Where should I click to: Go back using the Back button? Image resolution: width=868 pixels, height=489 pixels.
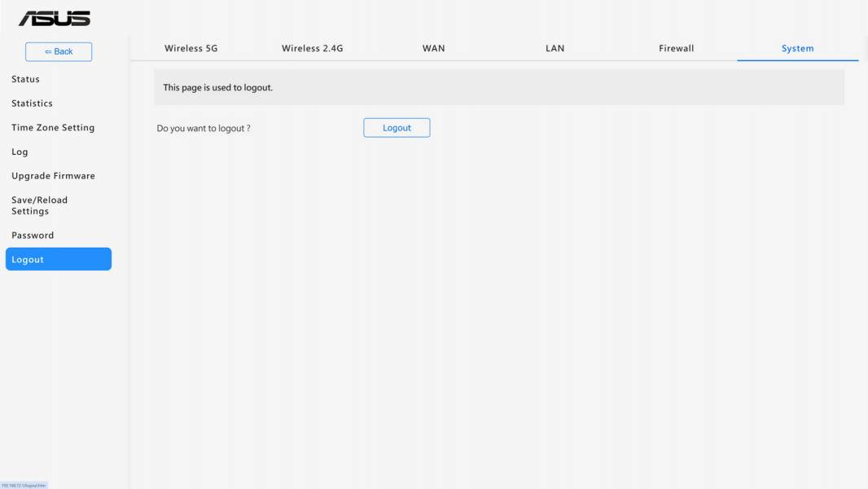tap(59, 51)
